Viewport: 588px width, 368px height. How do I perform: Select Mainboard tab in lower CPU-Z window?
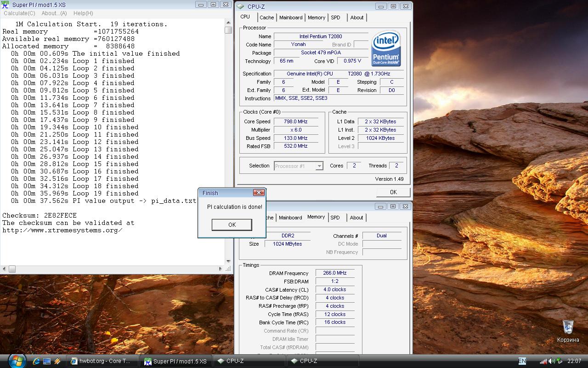coord(290,218)
